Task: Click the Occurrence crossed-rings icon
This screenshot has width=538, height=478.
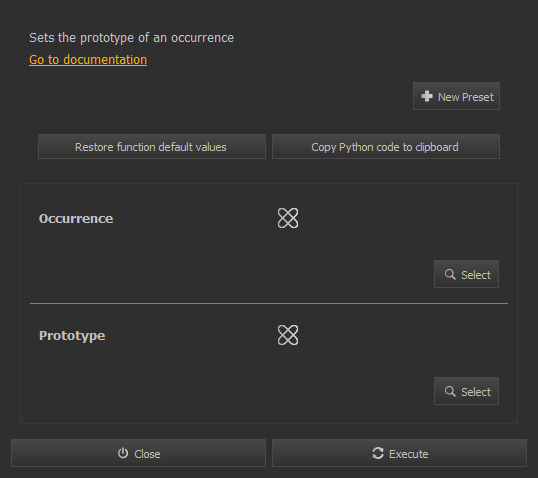Action: tap(288, 218)
